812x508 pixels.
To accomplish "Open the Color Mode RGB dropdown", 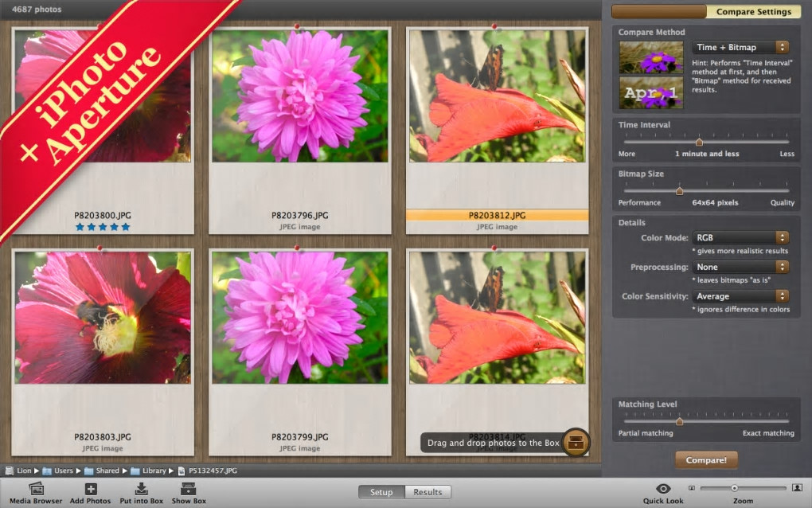I will coord(740,238).
